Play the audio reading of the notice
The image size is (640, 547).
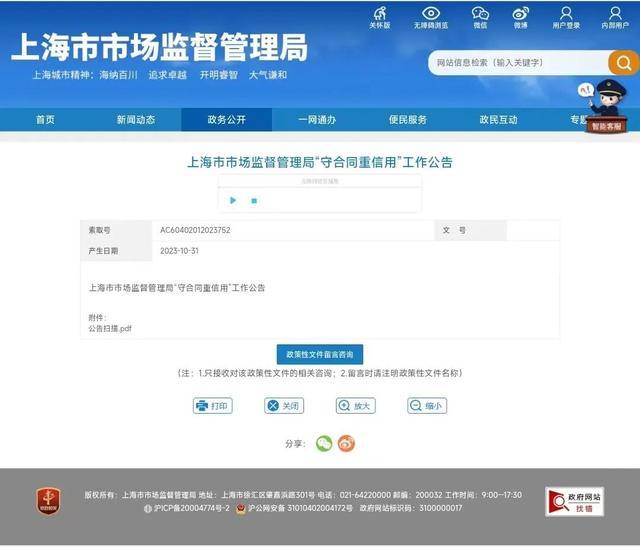(233, 200)
